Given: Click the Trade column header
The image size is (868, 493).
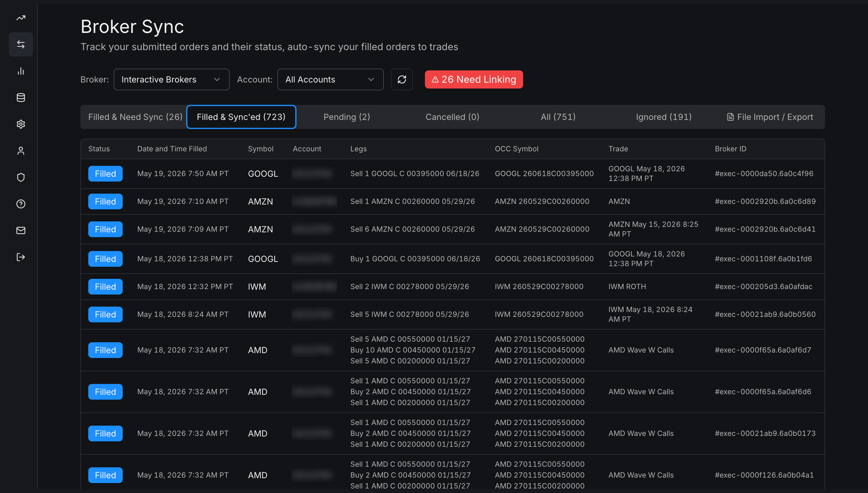Looking at the screenshot, I should click(x=618, y=149).
